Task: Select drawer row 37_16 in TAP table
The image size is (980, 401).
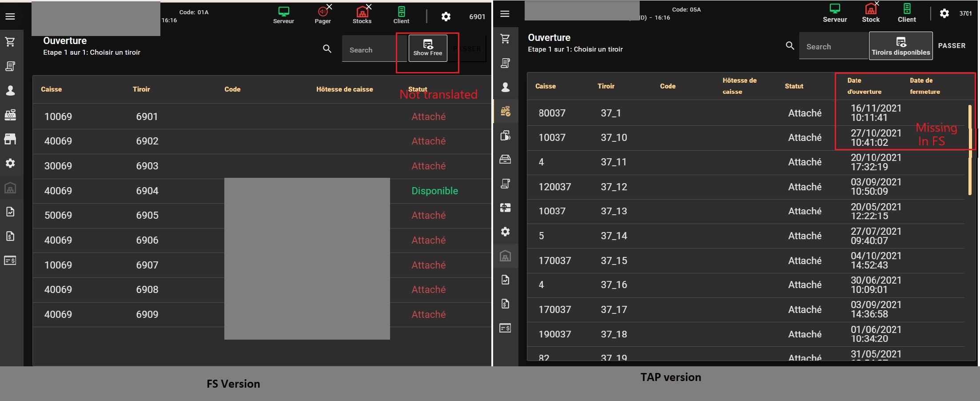Action: coord(746,285)
